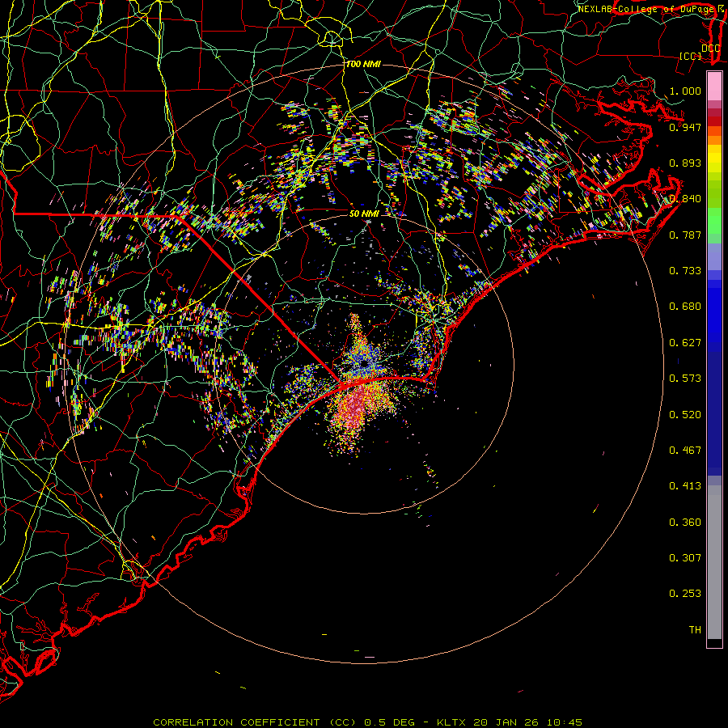Click the DCC product label
This screenshot has width=728, height=728.
point(710,49)
